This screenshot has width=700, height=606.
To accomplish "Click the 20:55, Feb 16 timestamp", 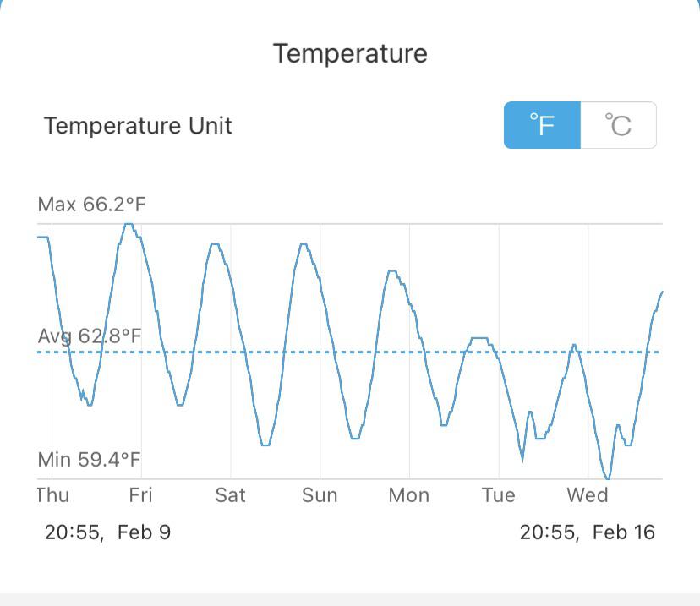I will [587, 532].
